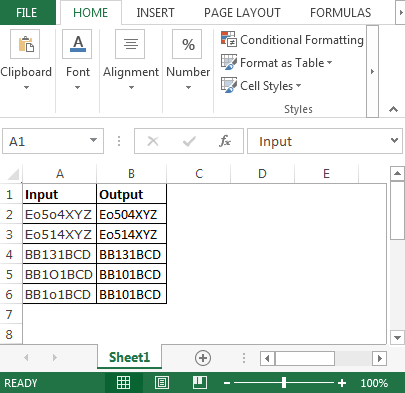
Task: Click the vertical scrollbar down arrow
Action: click(x=397, y=337)
